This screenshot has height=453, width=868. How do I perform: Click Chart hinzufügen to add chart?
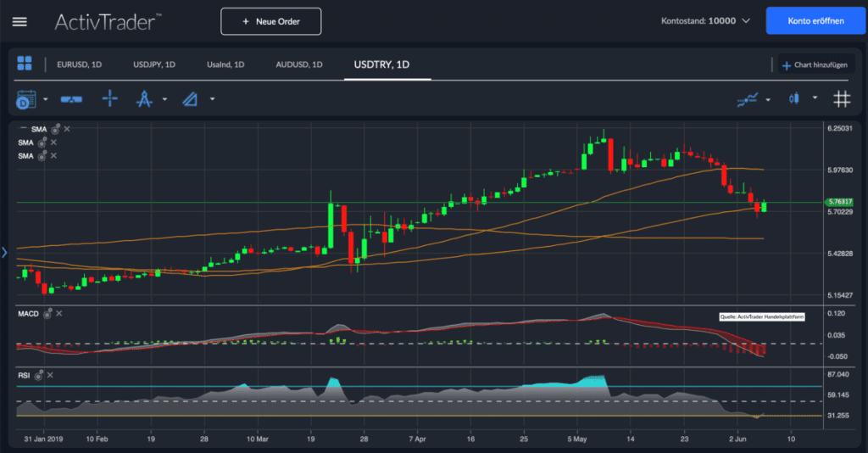815,64
